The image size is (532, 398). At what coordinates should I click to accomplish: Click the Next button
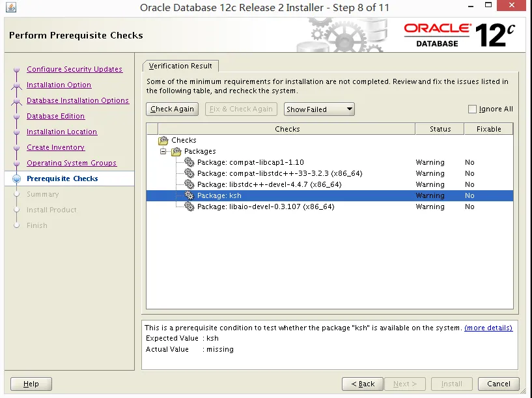[x=405, y=384]
